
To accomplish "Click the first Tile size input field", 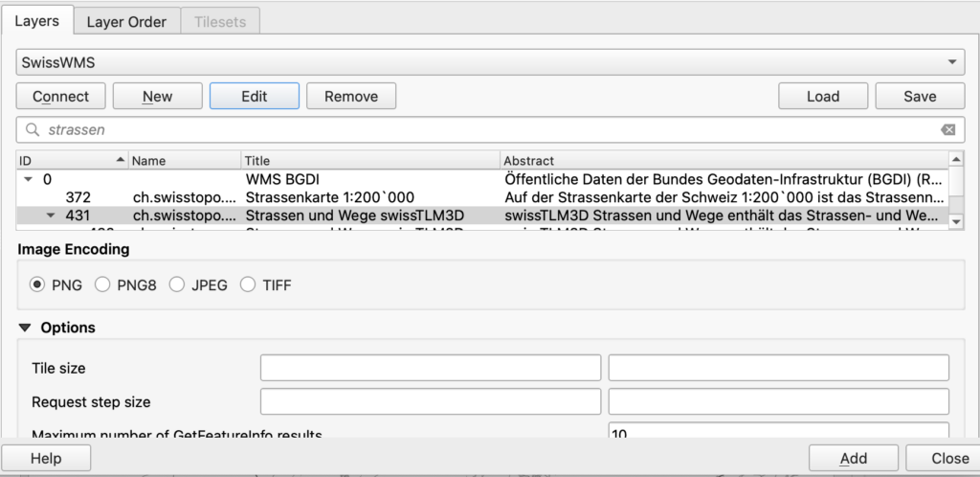I will 430,368.
